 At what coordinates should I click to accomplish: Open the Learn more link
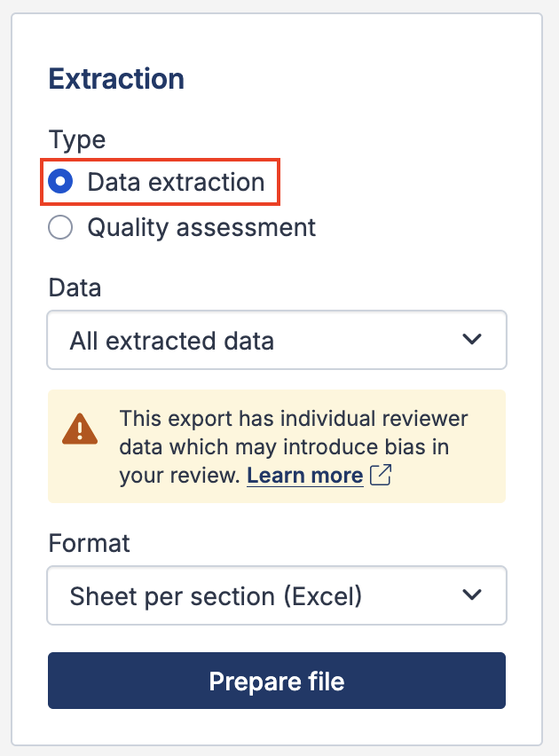click(304, 476)
